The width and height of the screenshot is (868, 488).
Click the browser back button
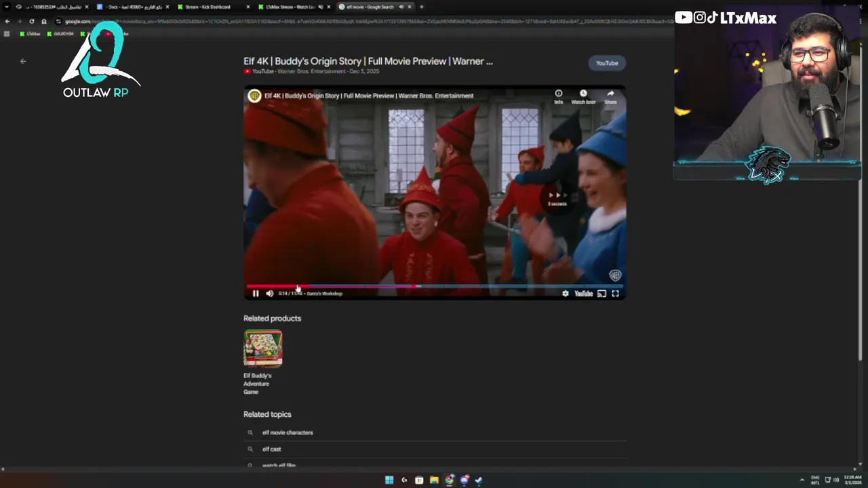coord(7,21)
